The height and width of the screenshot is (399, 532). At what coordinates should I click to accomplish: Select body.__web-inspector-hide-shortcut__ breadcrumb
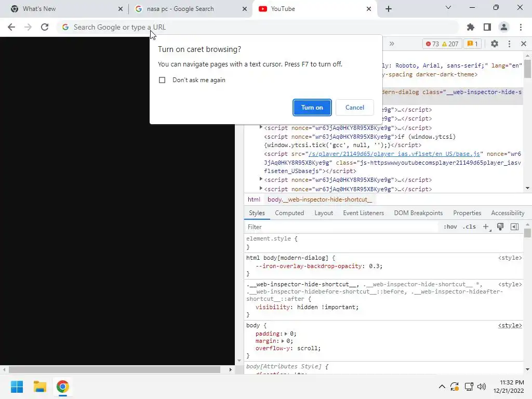320,199
